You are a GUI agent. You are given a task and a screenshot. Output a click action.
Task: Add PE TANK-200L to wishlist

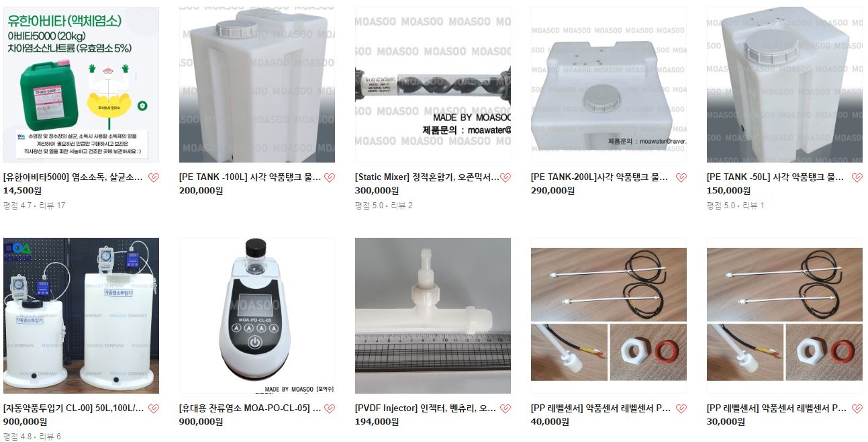click(681, 178)
